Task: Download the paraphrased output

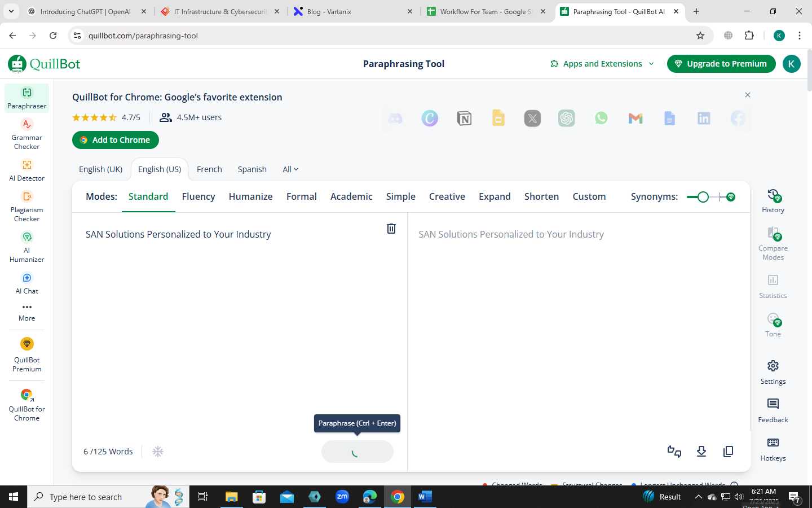Action: [701, 452]
